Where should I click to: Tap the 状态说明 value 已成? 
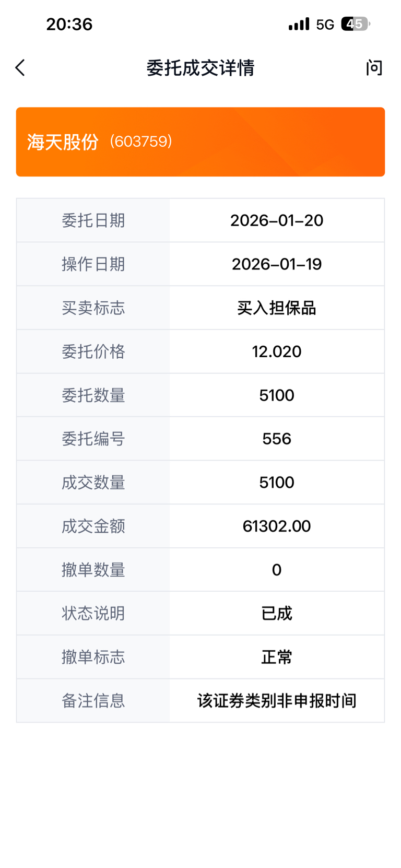click(277, 613)
